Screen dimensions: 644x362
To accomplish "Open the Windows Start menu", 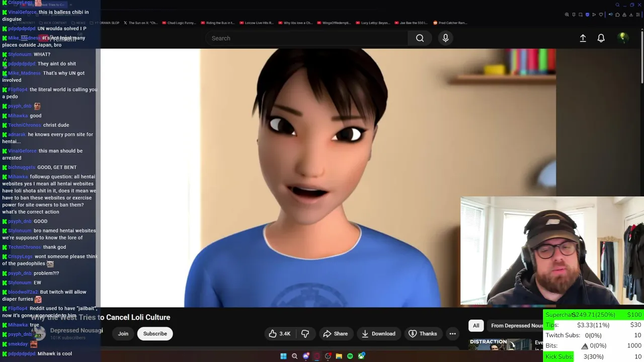I will [283, 356].
